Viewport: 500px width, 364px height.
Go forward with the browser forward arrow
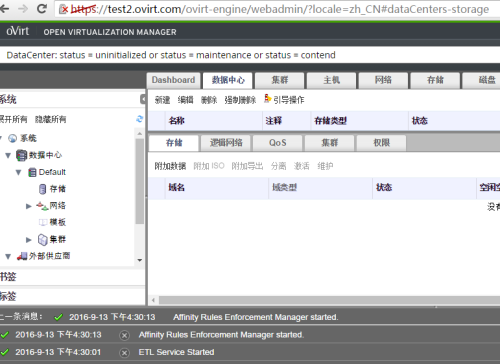click(x=23, y=9)
